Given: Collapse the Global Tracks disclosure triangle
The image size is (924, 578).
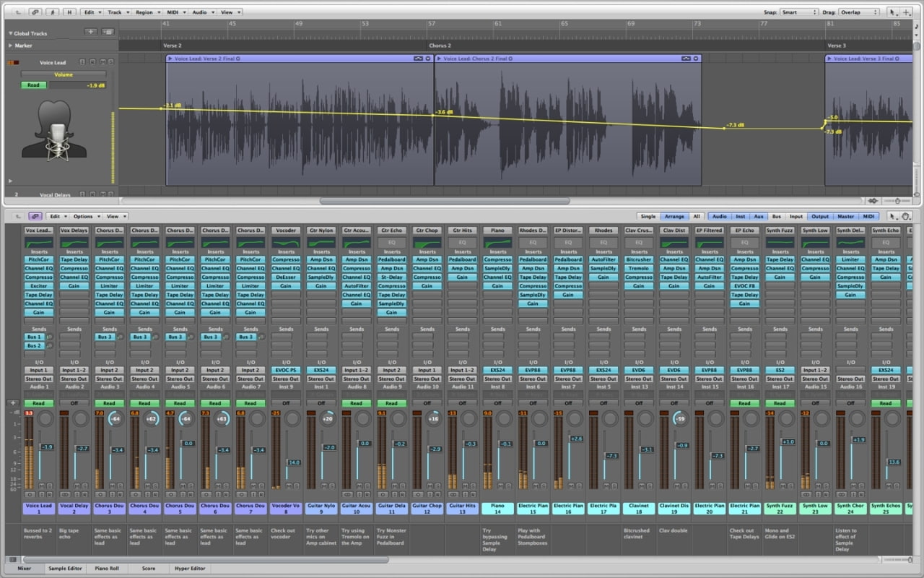Looking at the screenshot, I should click(11, 33).
